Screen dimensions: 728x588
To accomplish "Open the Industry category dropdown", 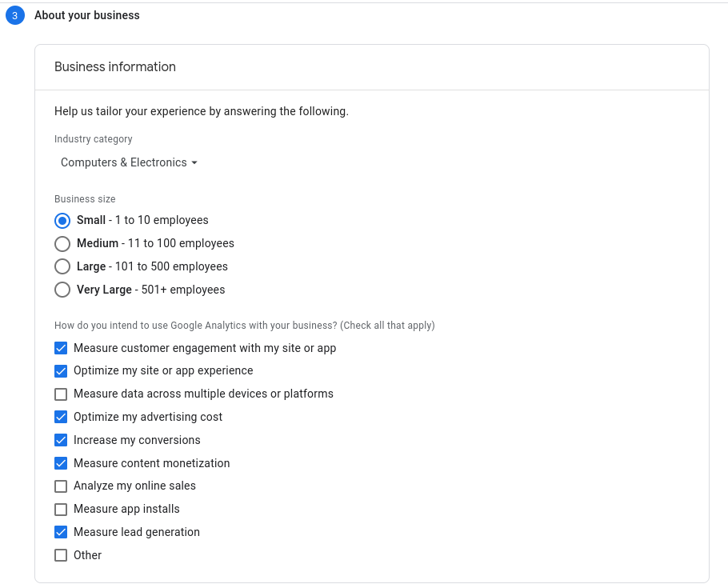I will (128, 162).
